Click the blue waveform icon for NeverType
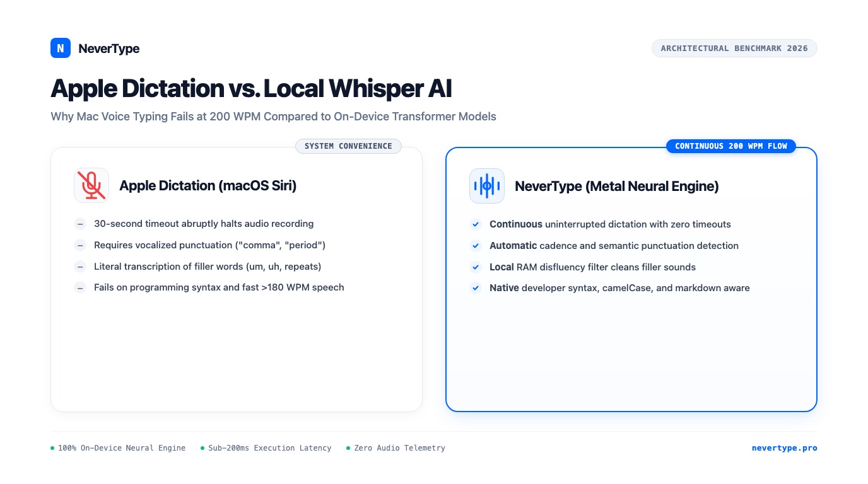 point(487,186)
